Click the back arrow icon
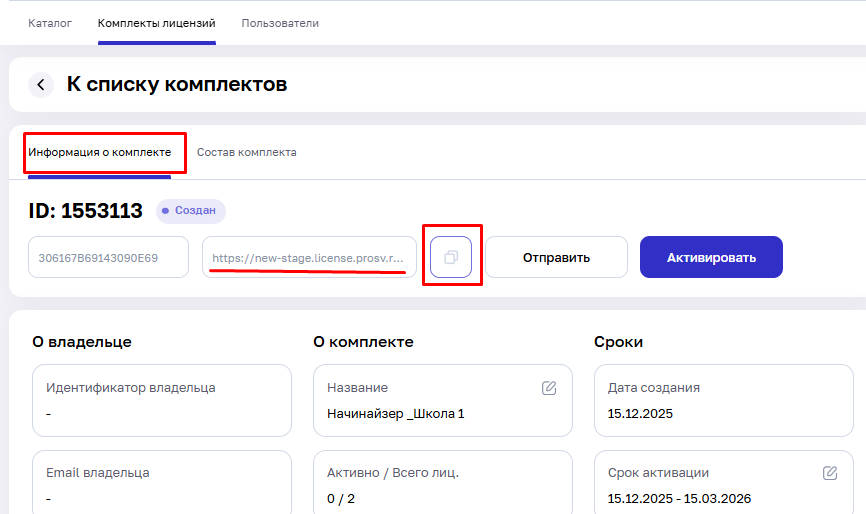 [41, 85]
